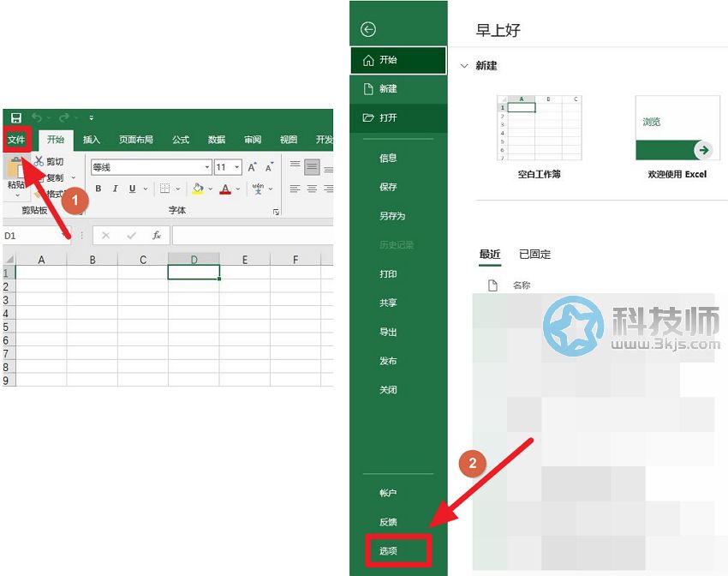Click the Decrease Font Size icon
This screenshot has width=728, height=576.
click(x=269, y=167)
